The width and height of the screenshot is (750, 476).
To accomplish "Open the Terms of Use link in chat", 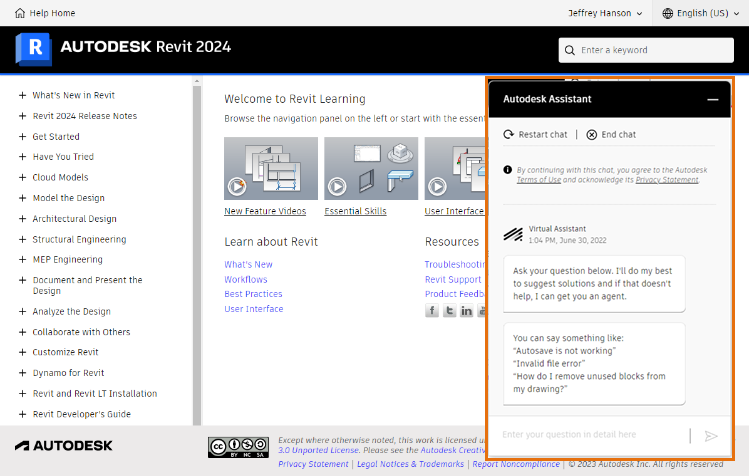I will click(539, 180).
